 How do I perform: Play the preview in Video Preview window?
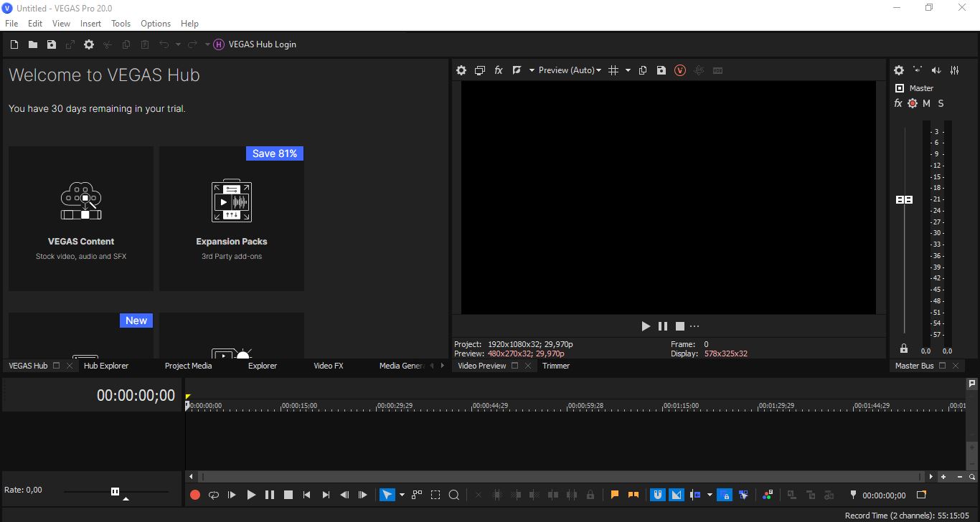(646, 326)
